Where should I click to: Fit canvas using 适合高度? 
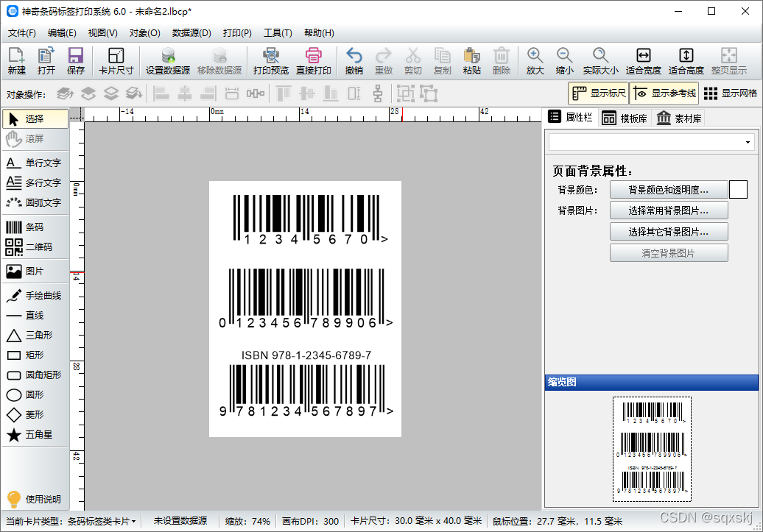(686, 61)
